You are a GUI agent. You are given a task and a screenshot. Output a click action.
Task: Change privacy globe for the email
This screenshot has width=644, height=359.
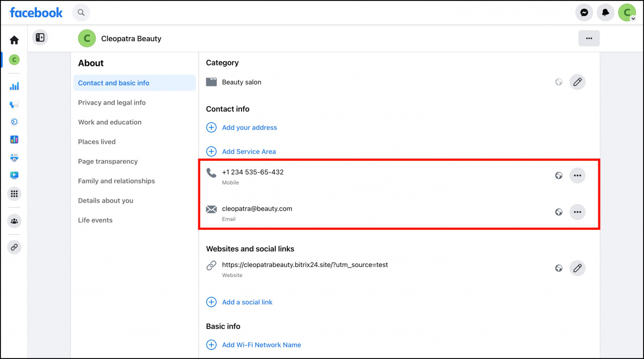(558, 212)
